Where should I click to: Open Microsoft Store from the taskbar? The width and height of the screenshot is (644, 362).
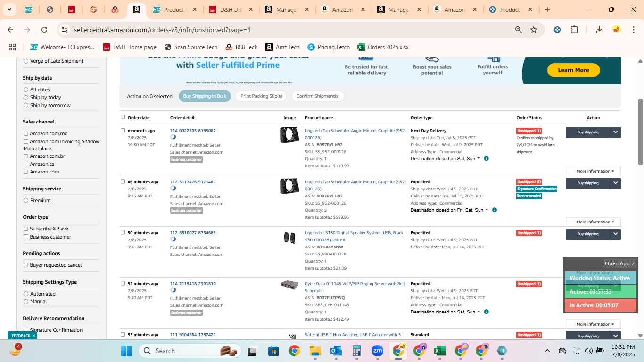[273, 351]
